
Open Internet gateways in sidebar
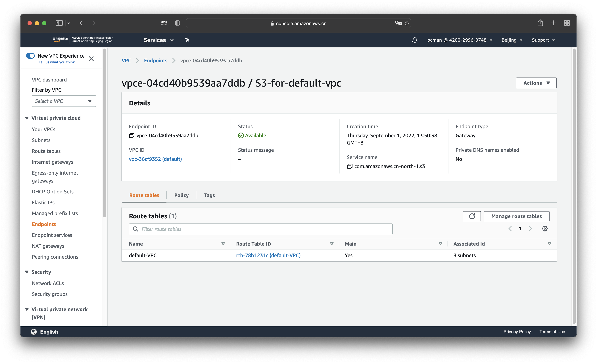[x=53, y=162]
